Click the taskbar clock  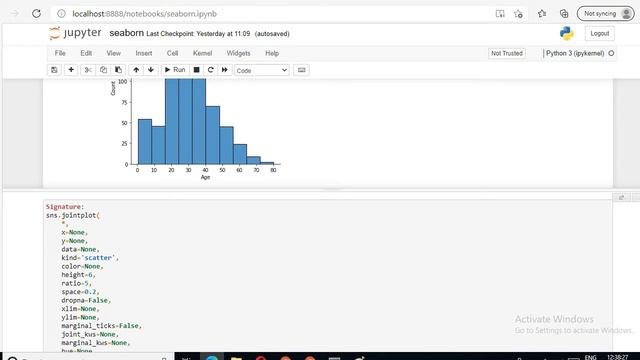[618, 358]
